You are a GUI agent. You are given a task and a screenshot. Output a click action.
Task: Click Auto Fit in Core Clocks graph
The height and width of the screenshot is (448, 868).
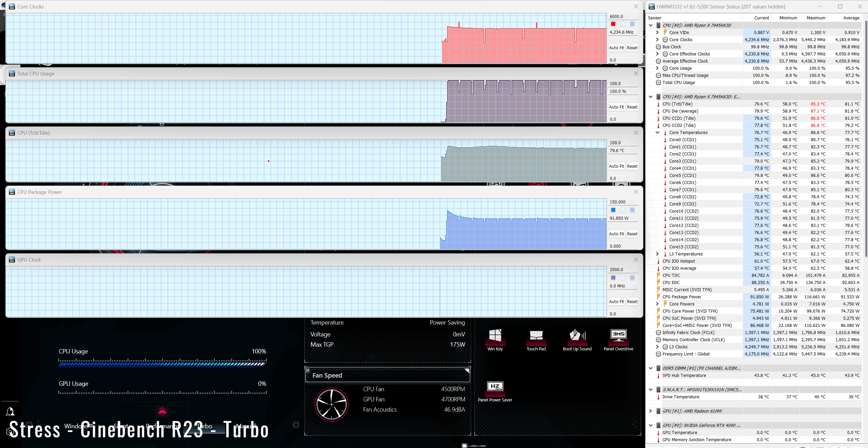(616, 48)
